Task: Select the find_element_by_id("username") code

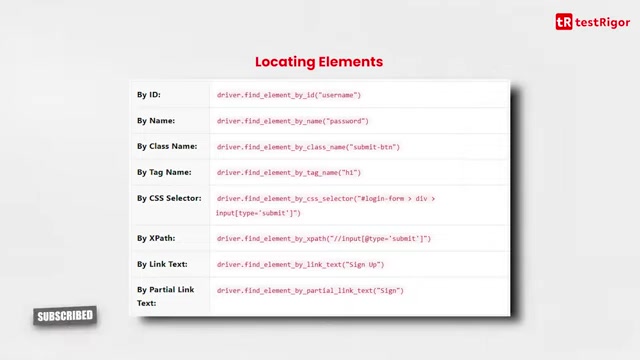Action: tap(289, 95)
